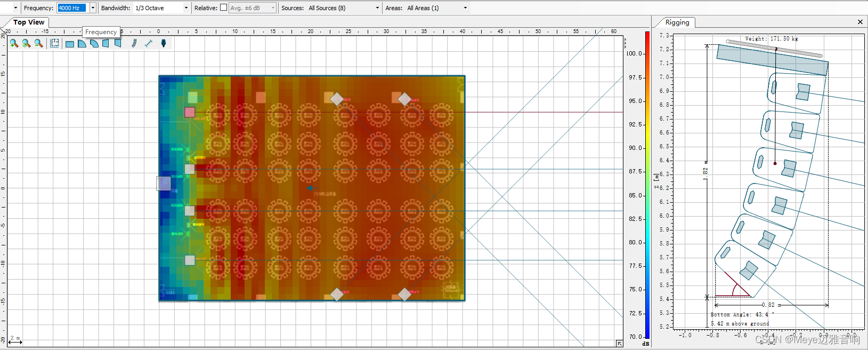Click the resize corner icon below map
Screen dimensions: 868x350
point(619,344)
